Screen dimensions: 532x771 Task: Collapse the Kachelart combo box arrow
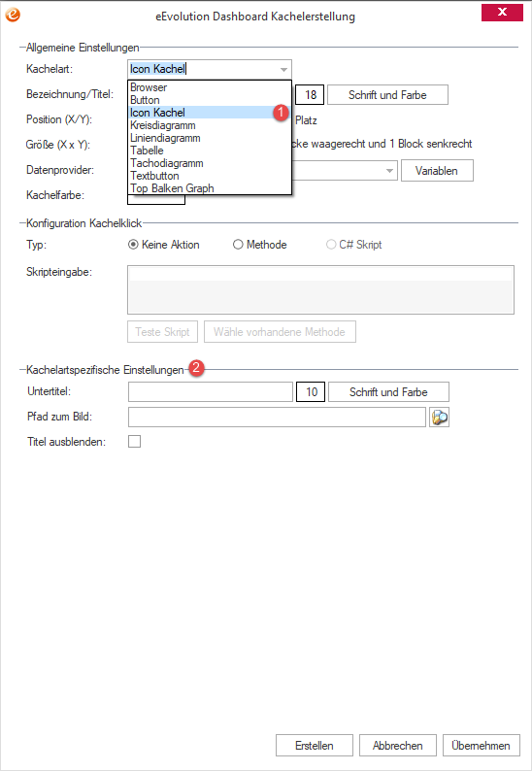point(283,69)
